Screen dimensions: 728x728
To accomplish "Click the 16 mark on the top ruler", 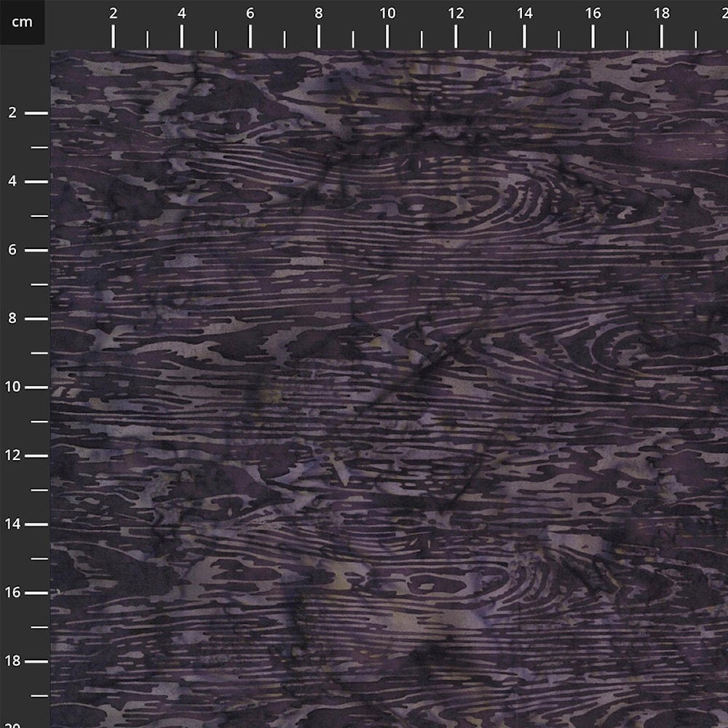I will (x=593, y=13).
